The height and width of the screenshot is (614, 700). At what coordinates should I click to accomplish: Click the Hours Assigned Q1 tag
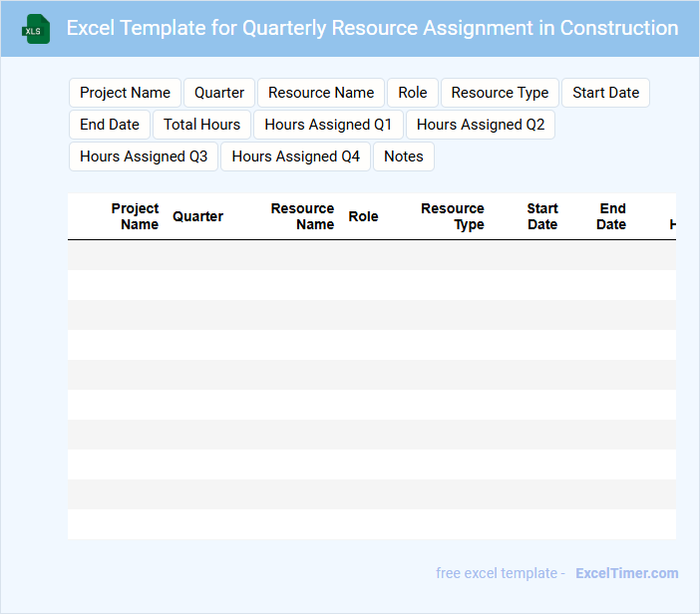(328, 125)
